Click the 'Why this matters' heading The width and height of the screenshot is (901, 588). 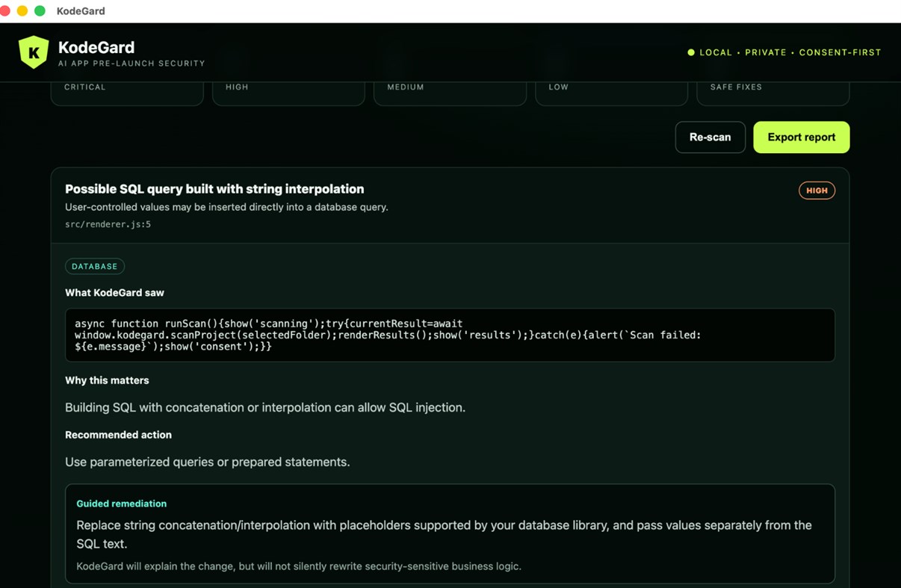107,380
